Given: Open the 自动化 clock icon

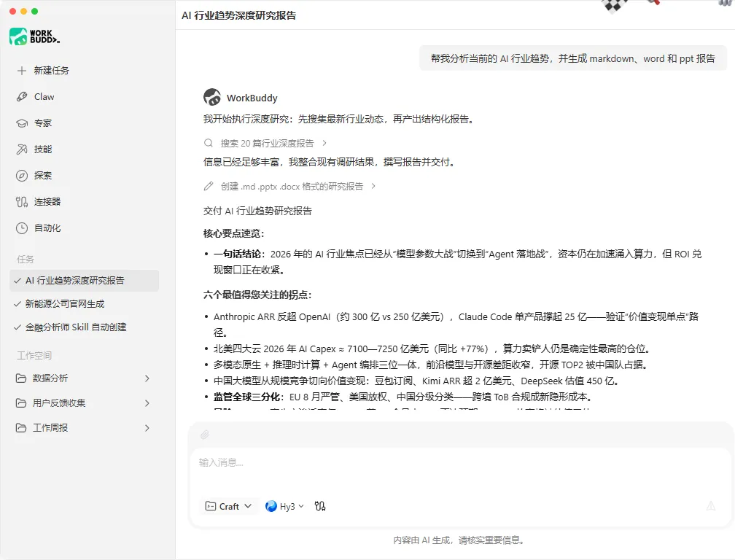Looking at the screenshot, I should (22, 228).
